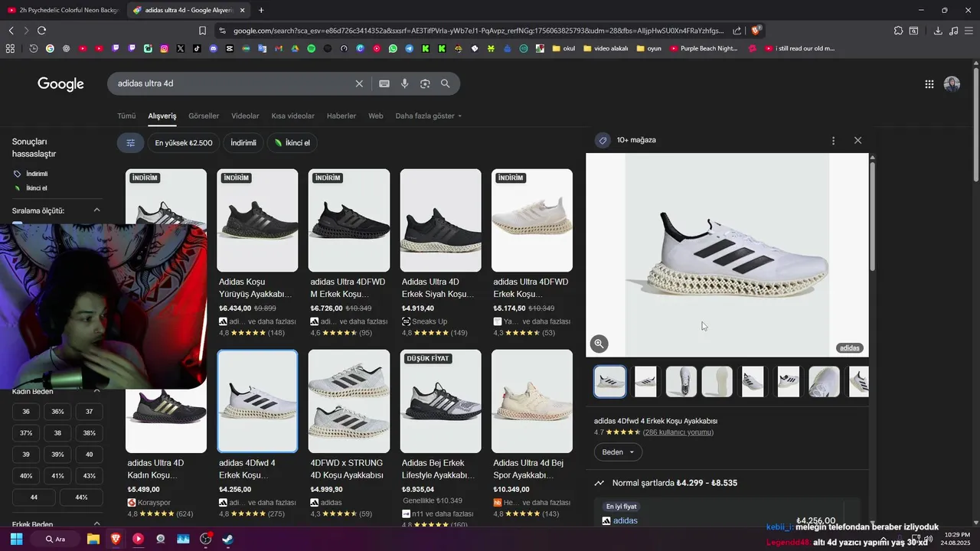980x551 pixels.
Task: Open Steam from the taskbar
Action: tap(227, 539)
